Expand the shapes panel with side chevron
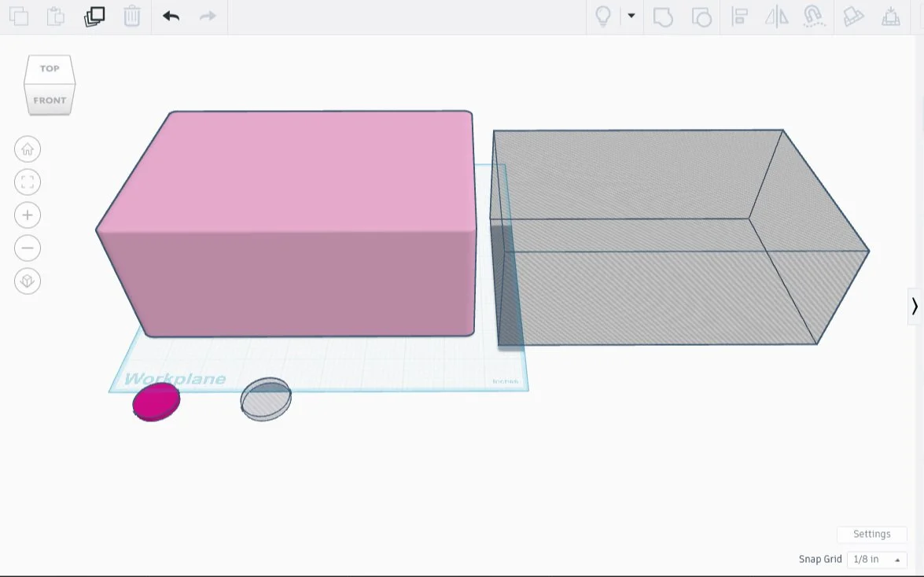 click(915, 306)
